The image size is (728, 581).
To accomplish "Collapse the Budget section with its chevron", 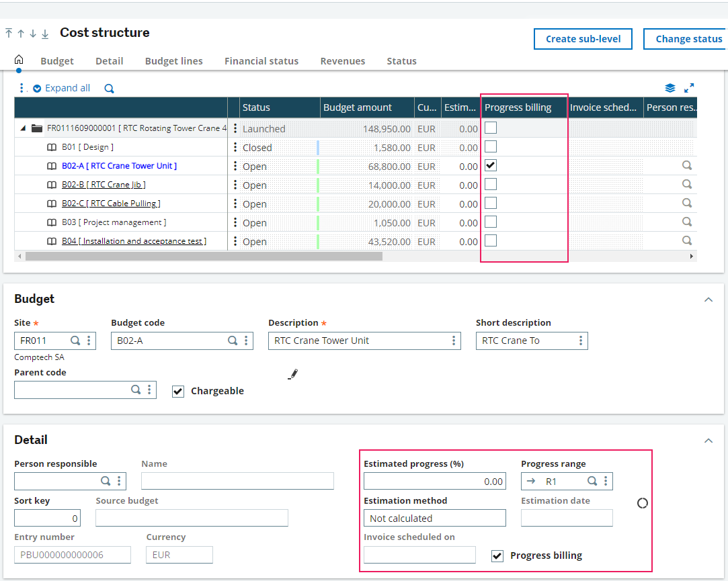I will [x=708, y=300].
